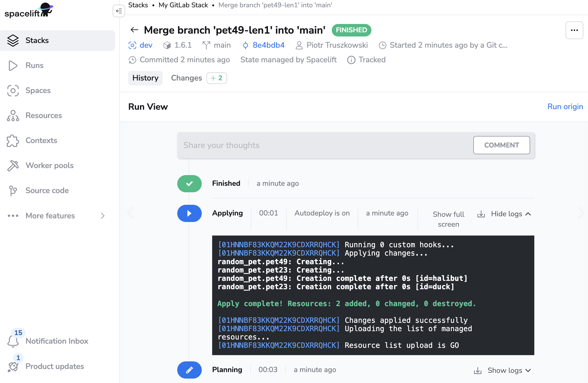Download the Planning phase logs

pyautogui.click(x=477, y=370)
